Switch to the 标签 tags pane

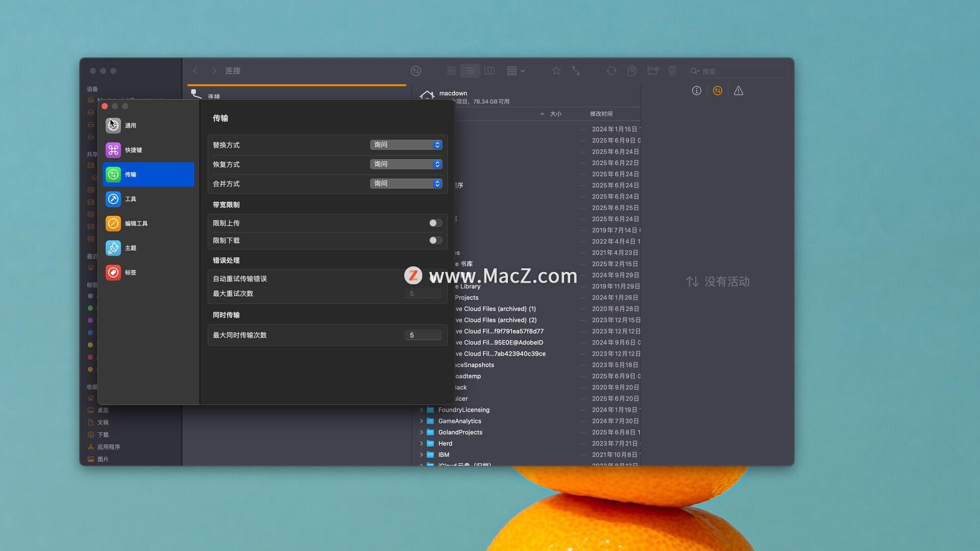click(148, 272)
